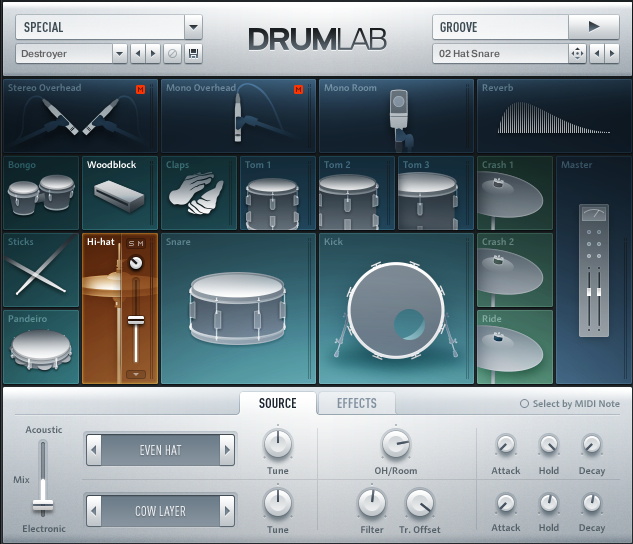This screenshot has width=633, height=544.
Task: Open the Destroyer preset dropdown
Action: [119, 53]
